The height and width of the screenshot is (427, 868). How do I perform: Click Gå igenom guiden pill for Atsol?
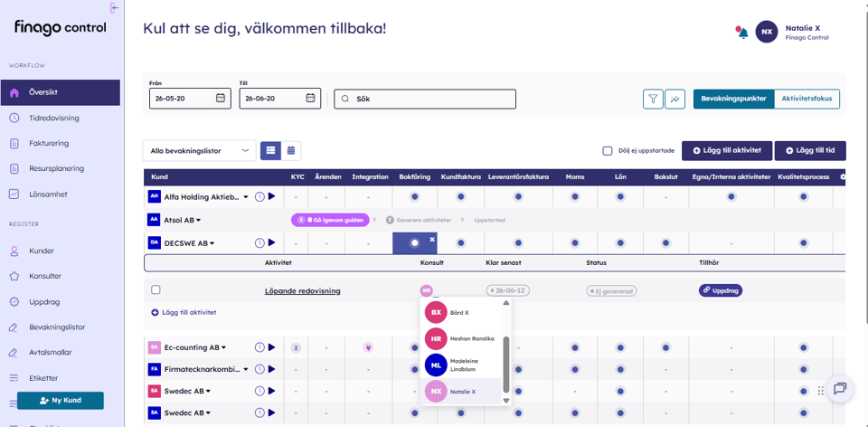pos(331,220)
